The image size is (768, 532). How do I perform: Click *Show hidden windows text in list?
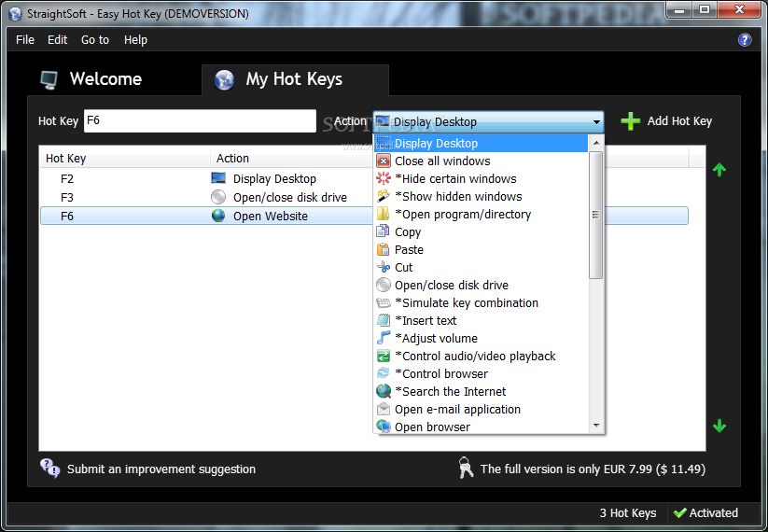pos(458,196)
